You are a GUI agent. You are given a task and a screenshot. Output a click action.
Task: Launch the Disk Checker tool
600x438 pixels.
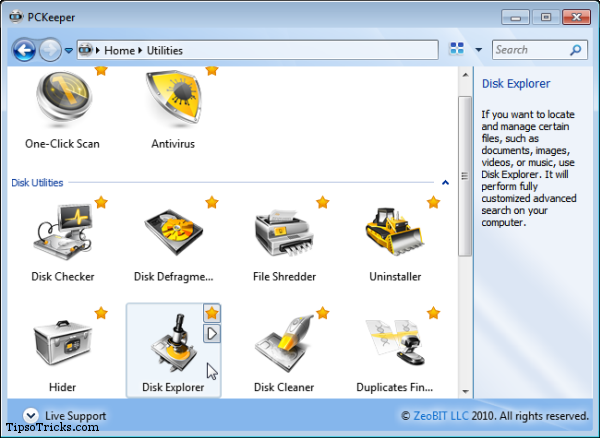tap(63, 232)
